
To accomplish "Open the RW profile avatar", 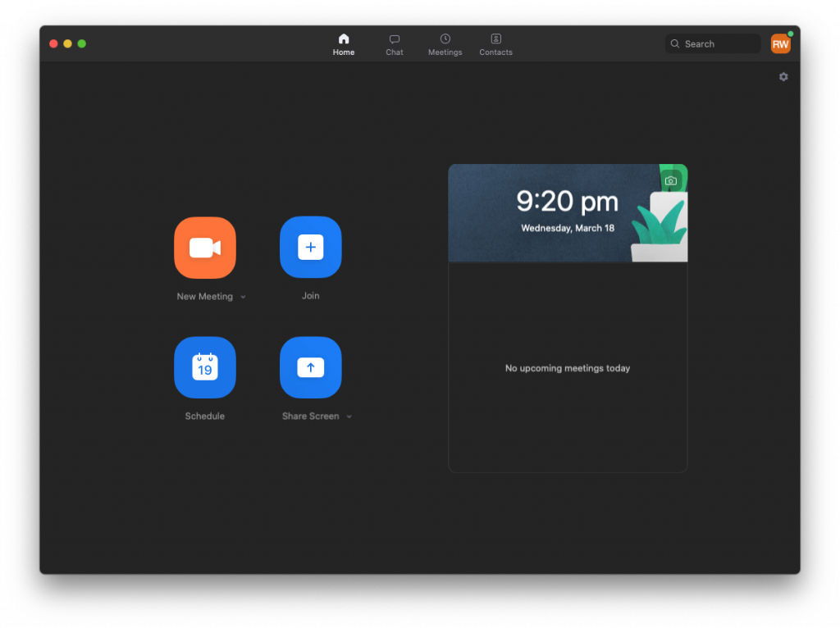I will pyautogui.click(x=781, y=44).
